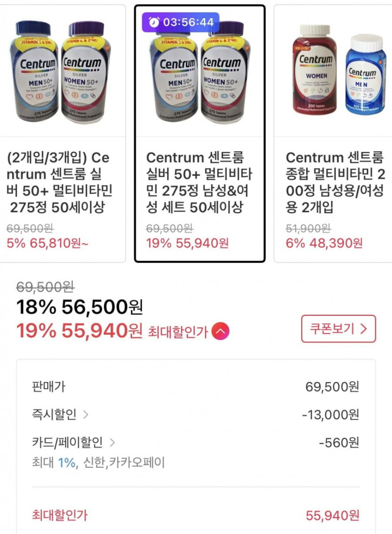The width and height of the screenshot is (392, 534).
Task: Open the 종합 멀티비타민 200정 product title
Action: [335, 182]
